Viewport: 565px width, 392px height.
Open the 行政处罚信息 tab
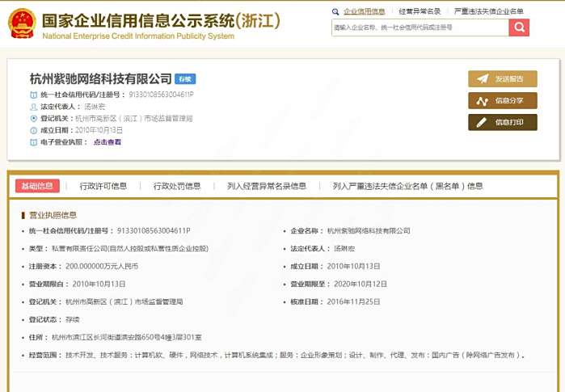pyautogui.click(x=177, y=186)
